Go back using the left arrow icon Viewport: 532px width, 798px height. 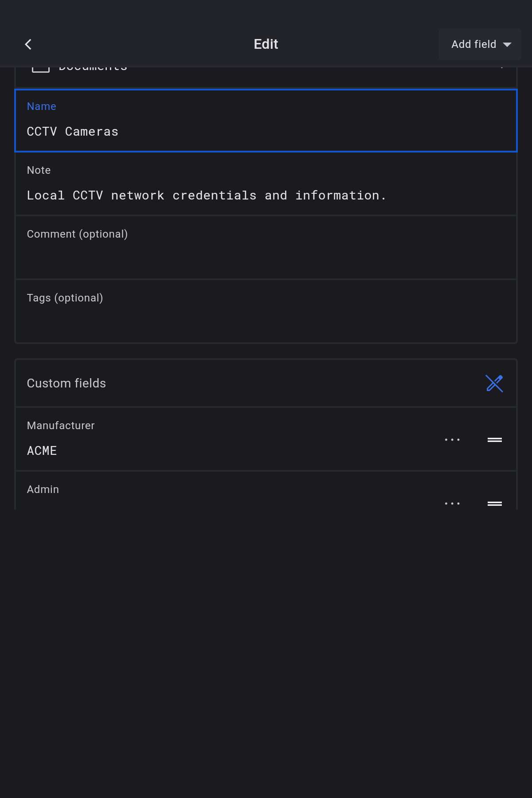(28, 44)
